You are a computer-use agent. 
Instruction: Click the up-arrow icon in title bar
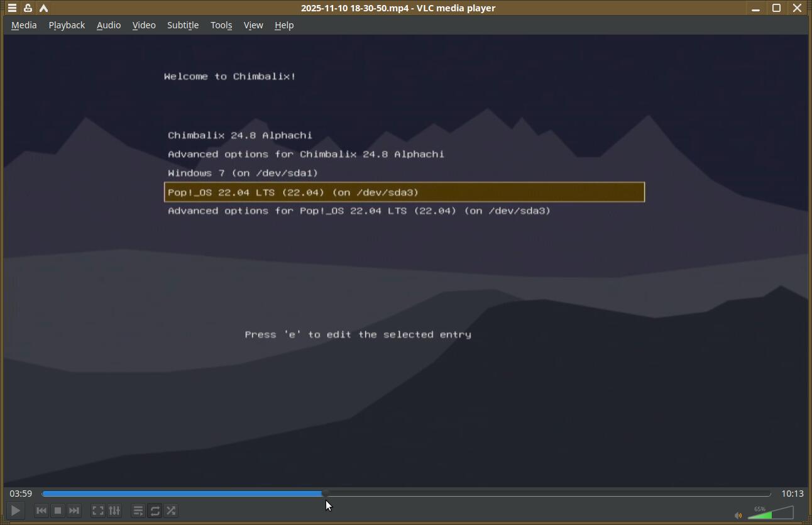coord(43,8)
